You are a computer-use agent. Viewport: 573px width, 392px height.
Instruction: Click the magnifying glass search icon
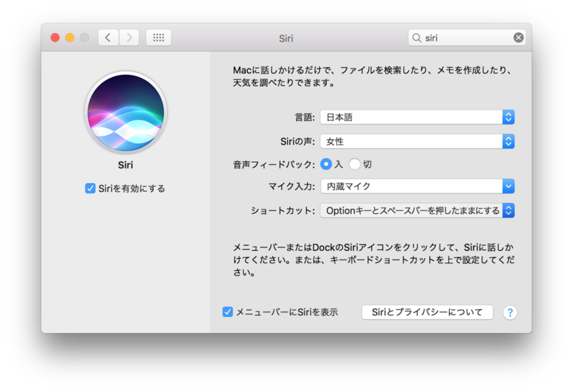pyautogui.click(x=416, y=38)
